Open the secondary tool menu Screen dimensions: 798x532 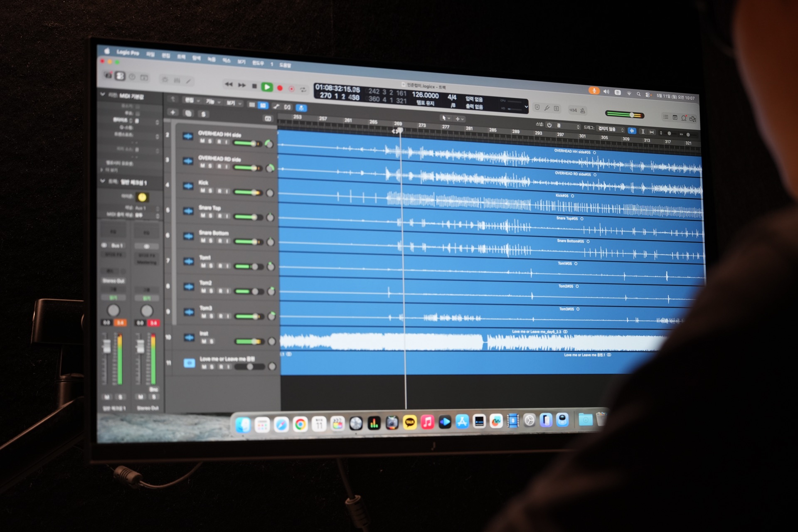(459, 119)
